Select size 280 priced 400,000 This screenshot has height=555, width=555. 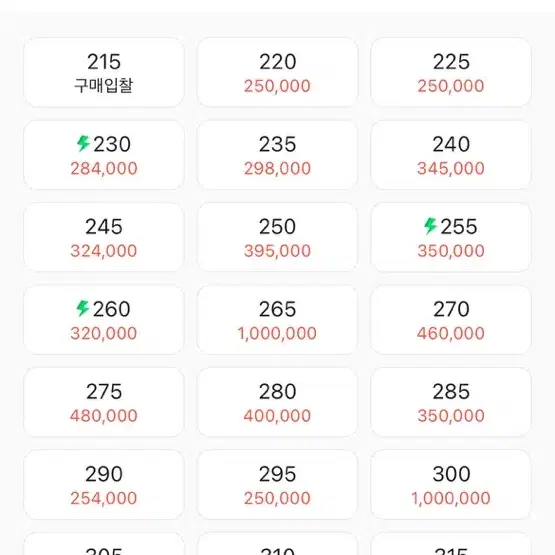pyautogui.click(x=277, y=402)
